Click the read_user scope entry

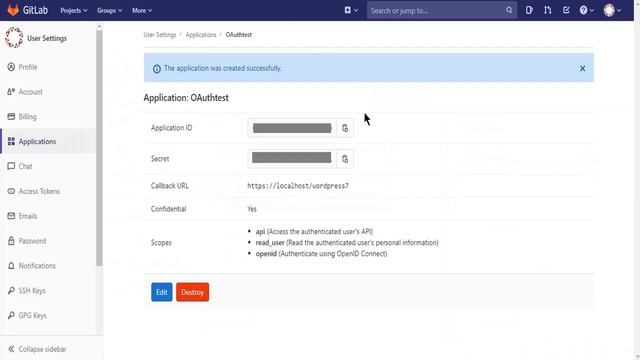[347, 243]
